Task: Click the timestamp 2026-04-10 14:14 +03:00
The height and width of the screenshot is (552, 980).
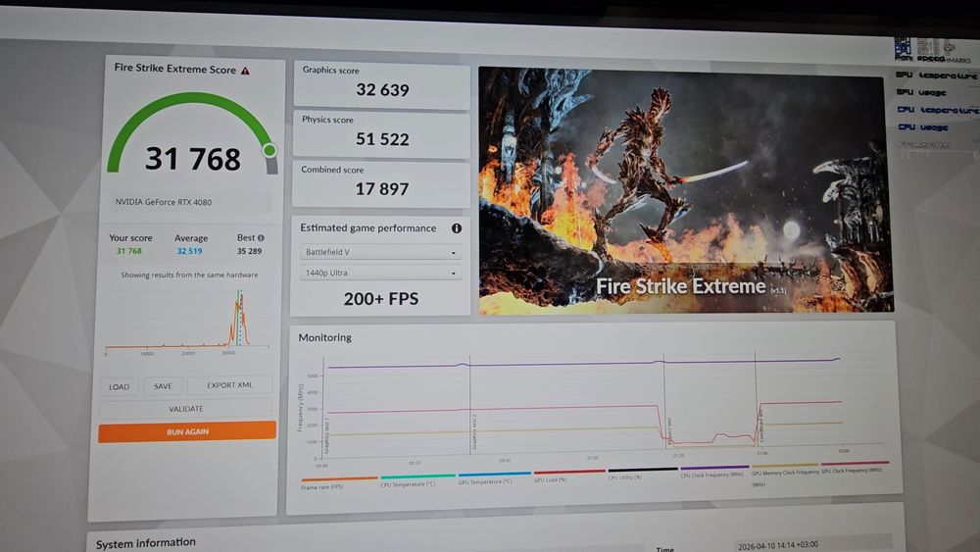Action: 777,545
